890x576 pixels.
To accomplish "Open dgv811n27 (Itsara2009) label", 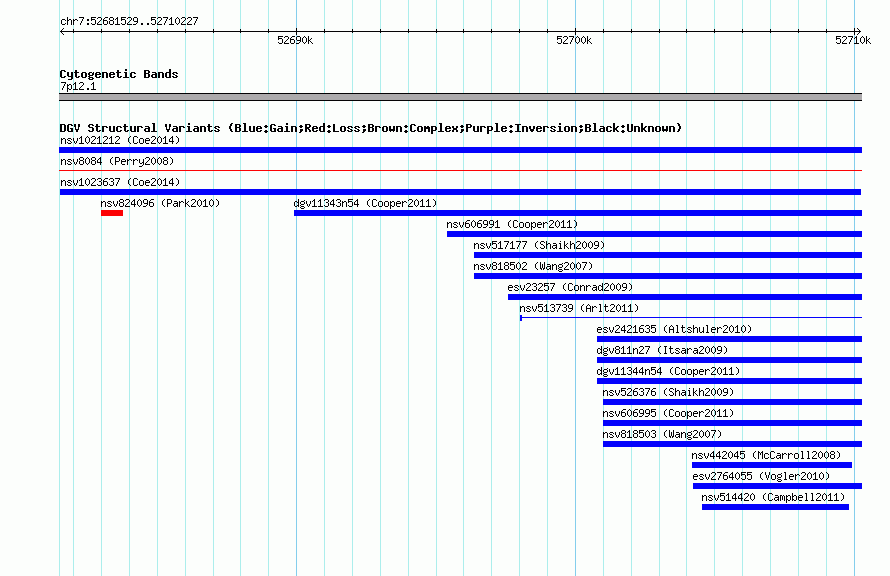I will pos(662,350).
